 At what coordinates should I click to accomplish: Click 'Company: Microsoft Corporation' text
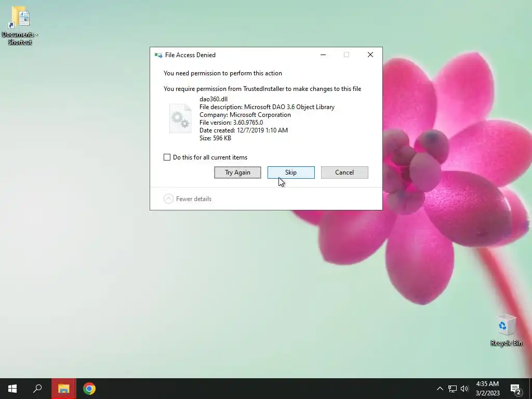click(245, 115)
